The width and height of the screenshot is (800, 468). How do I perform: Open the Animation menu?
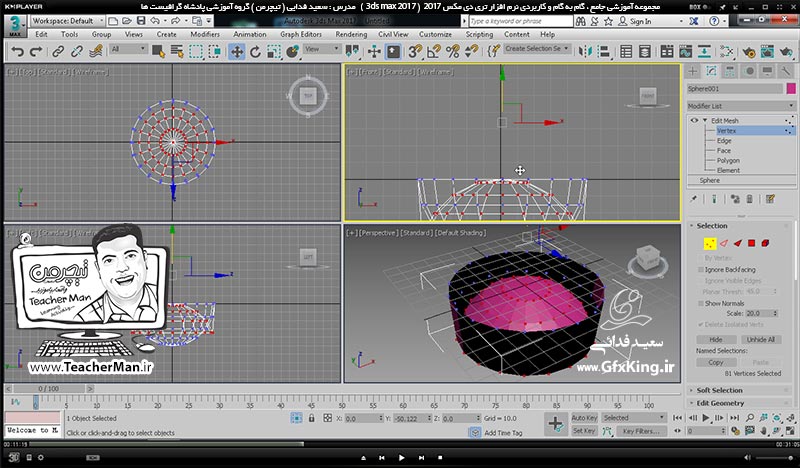point(249,34)
